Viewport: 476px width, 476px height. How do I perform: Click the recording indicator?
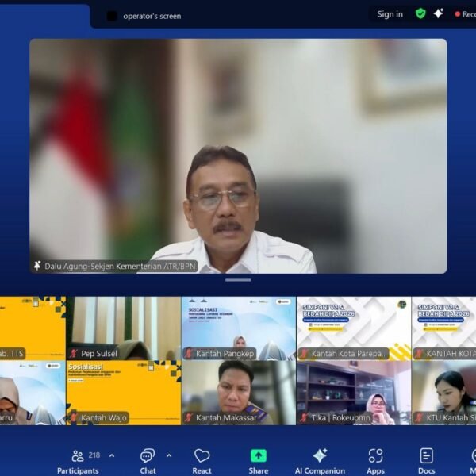pos(465,14)
